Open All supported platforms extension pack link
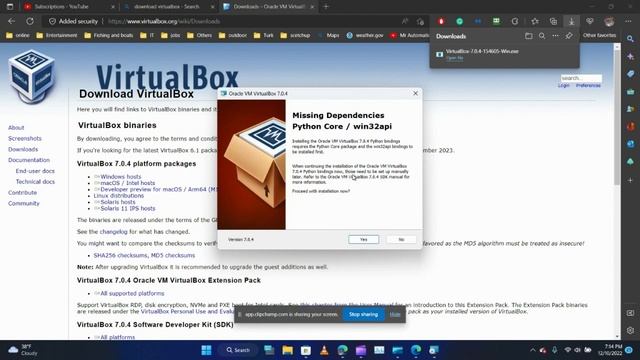Viewport: 640px width, 360px height. (132, 293)
